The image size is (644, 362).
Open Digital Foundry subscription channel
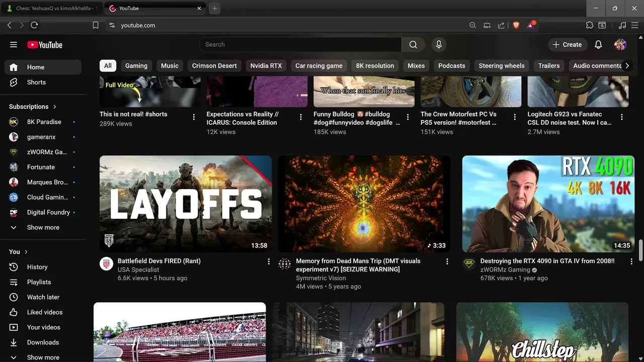click(43, 212)
